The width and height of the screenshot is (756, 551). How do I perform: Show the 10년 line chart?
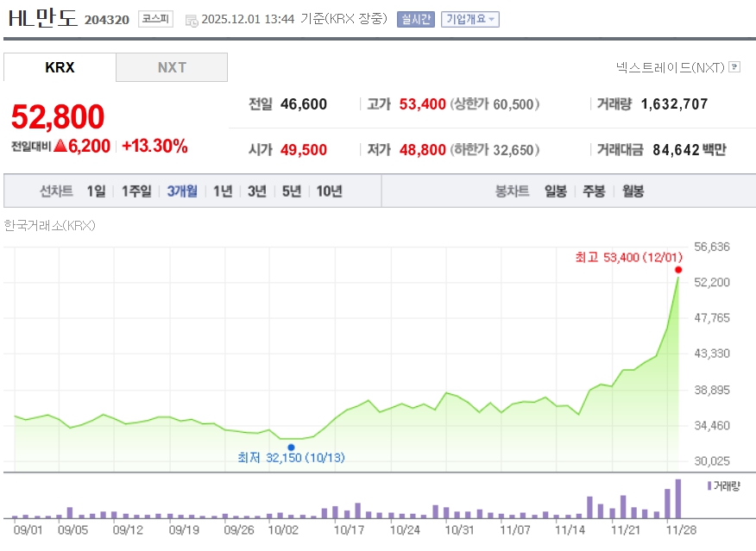329,191
